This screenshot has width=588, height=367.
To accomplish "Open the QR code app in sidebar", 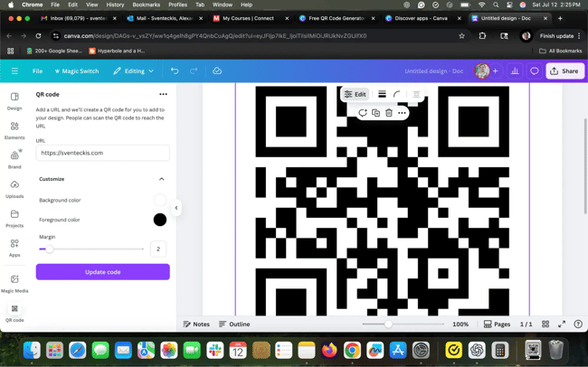I will [x=14, y=313].
